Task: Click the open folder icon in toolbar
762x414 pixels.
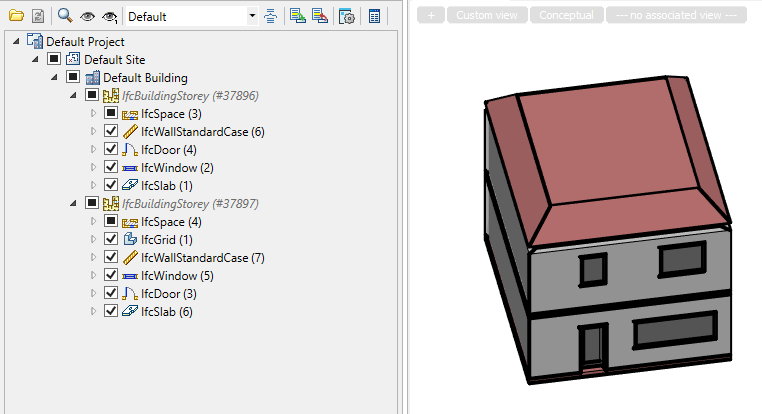Action: (16, 16)
